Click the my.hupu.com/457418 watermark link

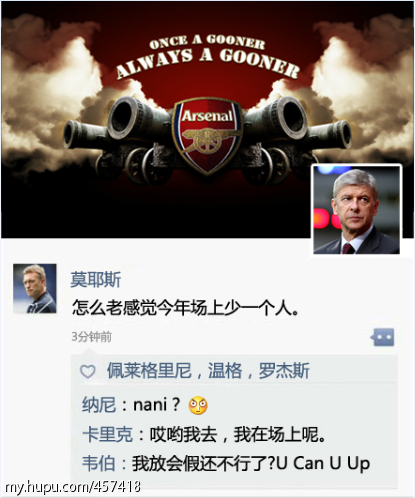point(73,487)
